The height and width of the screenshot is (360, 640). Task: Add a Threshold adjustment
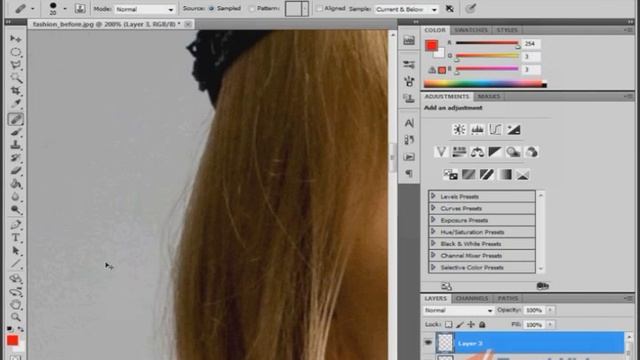[487, 175]
